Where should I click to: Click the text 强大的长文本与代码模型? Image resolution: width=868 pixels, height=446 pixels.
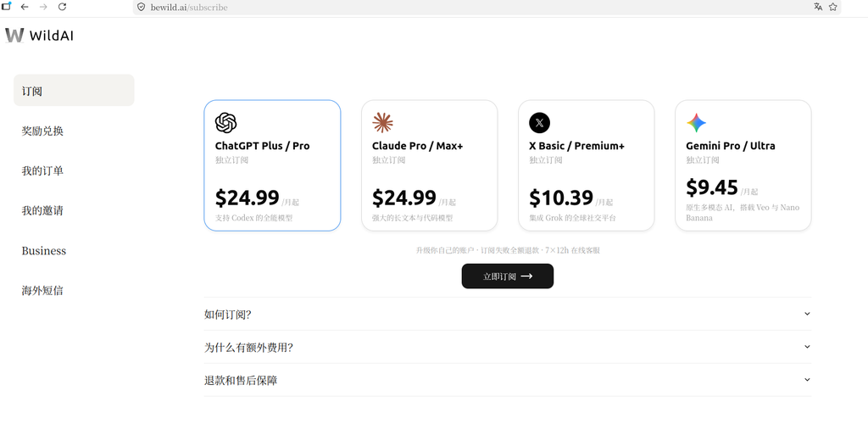(413, 218)
